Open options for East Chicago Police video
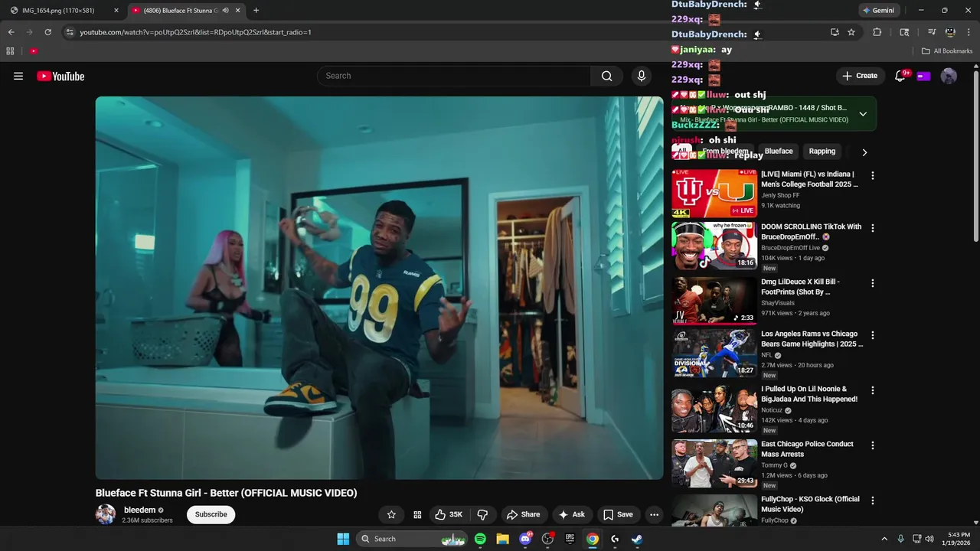The width and height of the screenshot is (980, 551). coord(872,445)
